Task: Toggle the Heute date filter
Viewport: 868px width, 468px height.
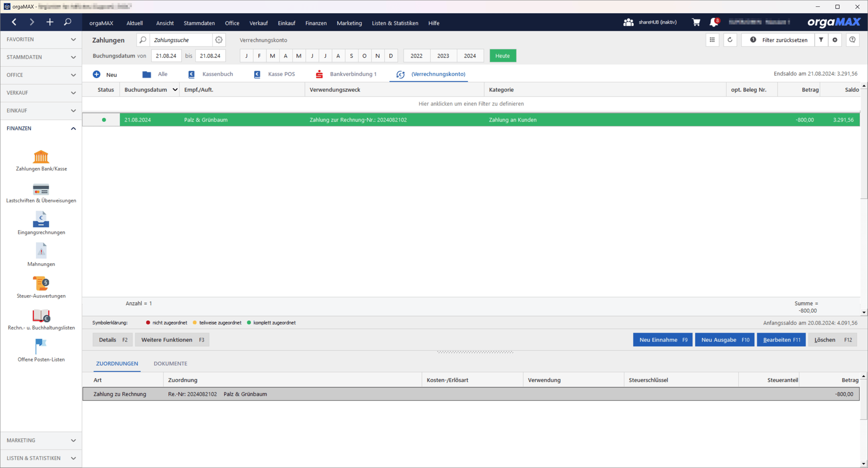Action: (x=503, y=56)
